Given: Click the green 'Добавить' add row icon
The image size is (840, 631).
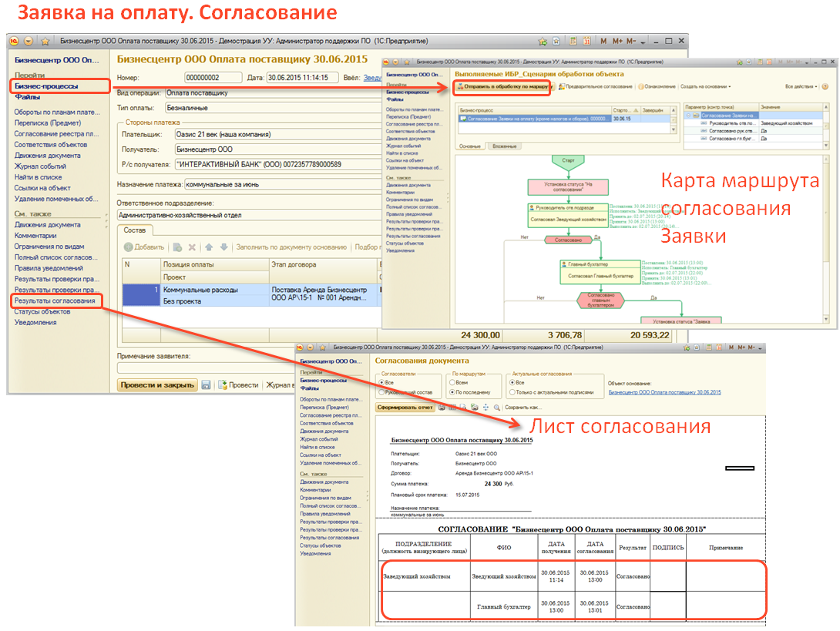Looking at the screenshot, I should (x=129, y=247).
